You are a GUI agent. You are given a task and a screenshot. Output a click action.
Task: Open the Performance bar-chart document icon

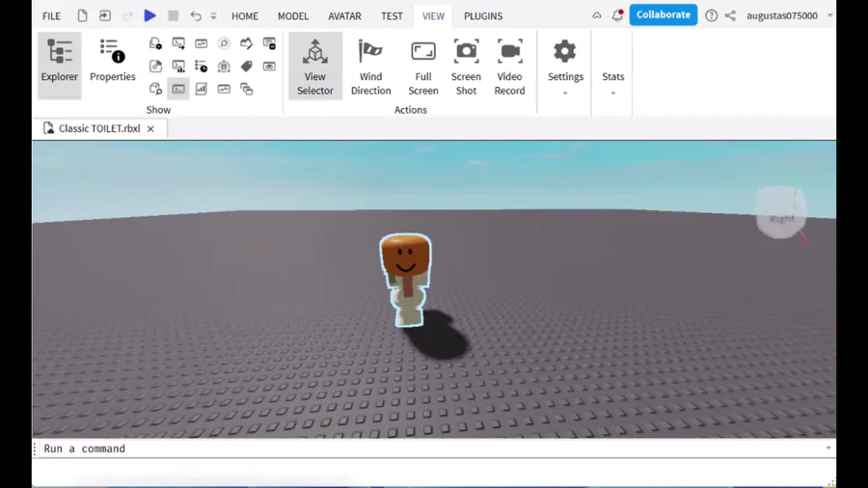pos(201,89)
